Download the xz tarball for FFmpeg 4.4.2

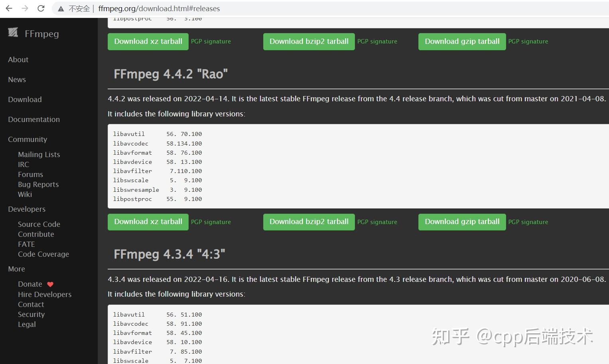click(148, 222)
